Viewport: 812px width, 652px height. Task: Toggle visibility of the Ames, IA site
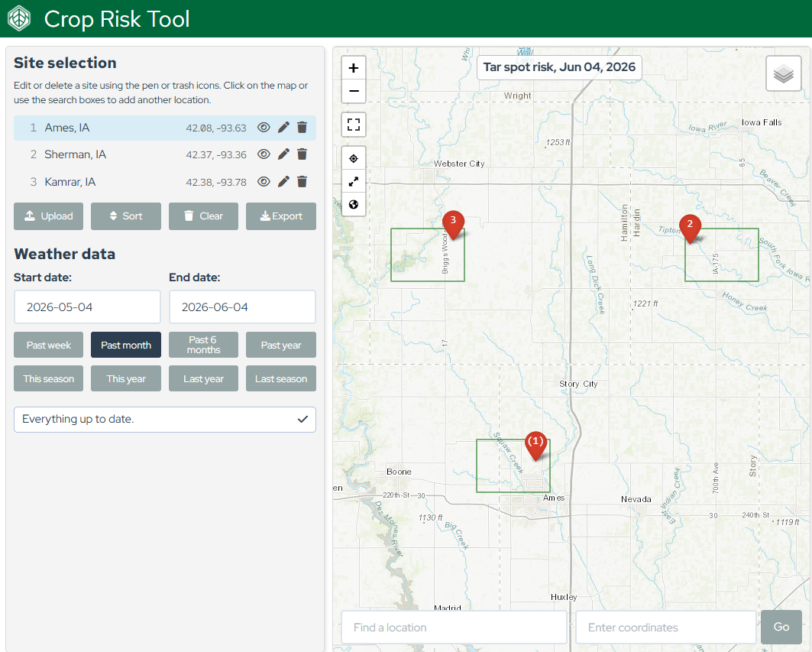click(264, 128)
